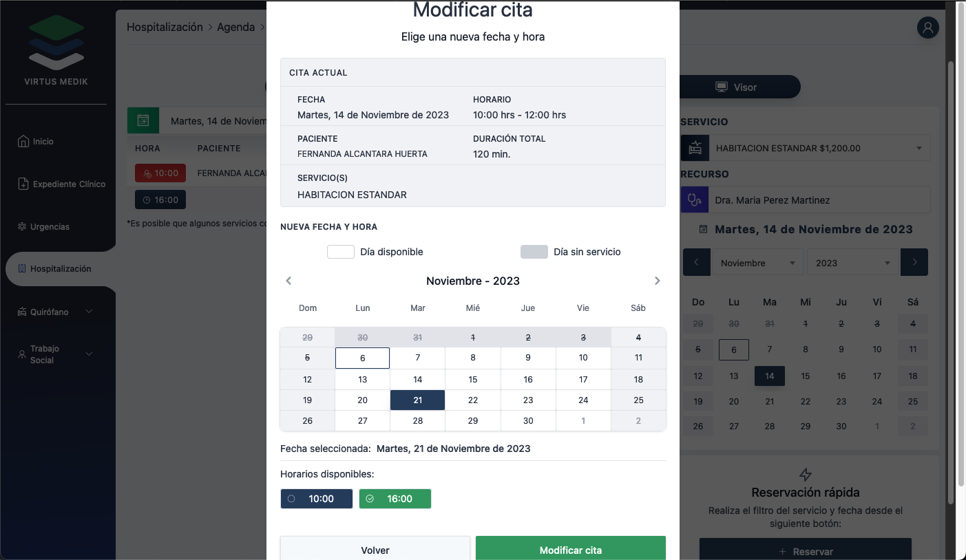966x560 pixels.
Task: Click the stethoscope icon beside Dra. Maria
Action: [695, 200]
